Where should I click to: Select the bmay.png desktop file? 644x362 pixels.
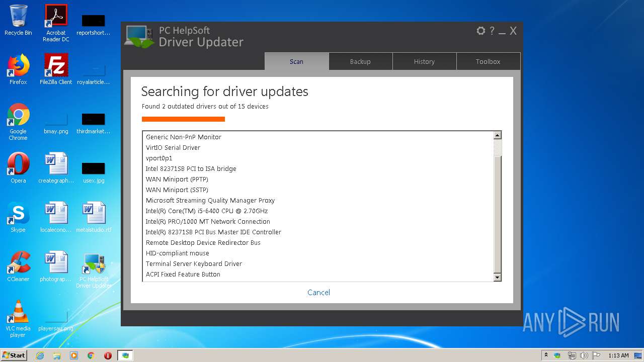coord(56,123)
